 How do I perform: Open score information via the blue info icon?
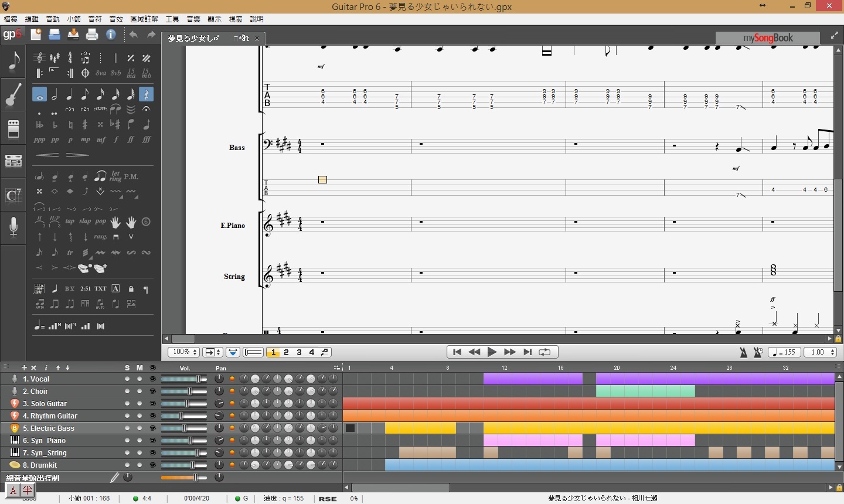pos(111,35)
